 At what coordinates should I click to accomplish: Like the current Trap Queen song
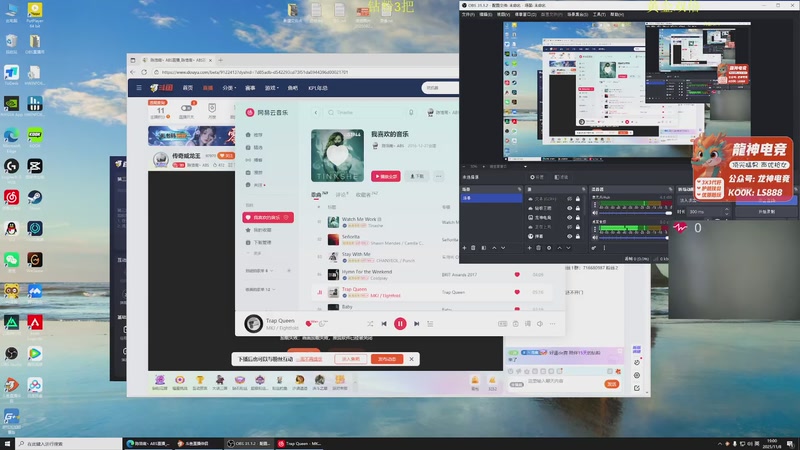[x=308, y=323]
